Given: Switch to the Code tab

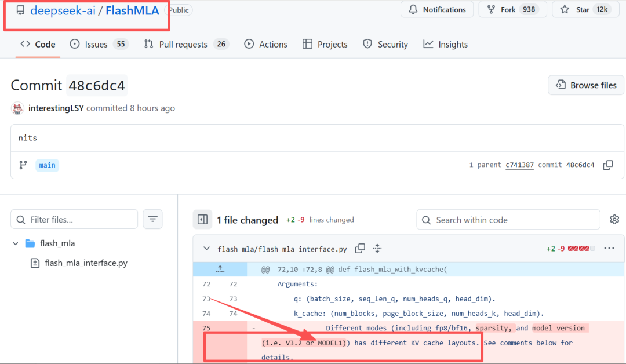Looking at the screenshot, I should tap(38, 44).
